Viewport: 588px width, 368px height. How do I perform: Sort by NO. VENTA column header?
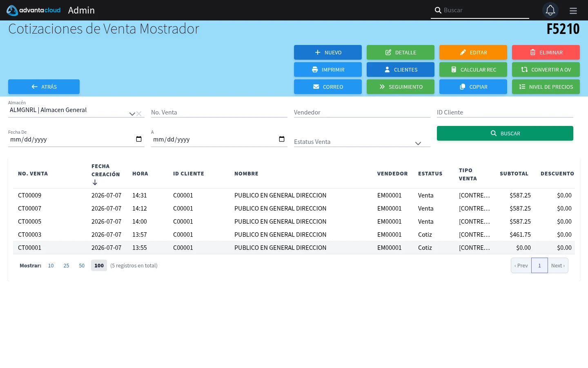33,174
